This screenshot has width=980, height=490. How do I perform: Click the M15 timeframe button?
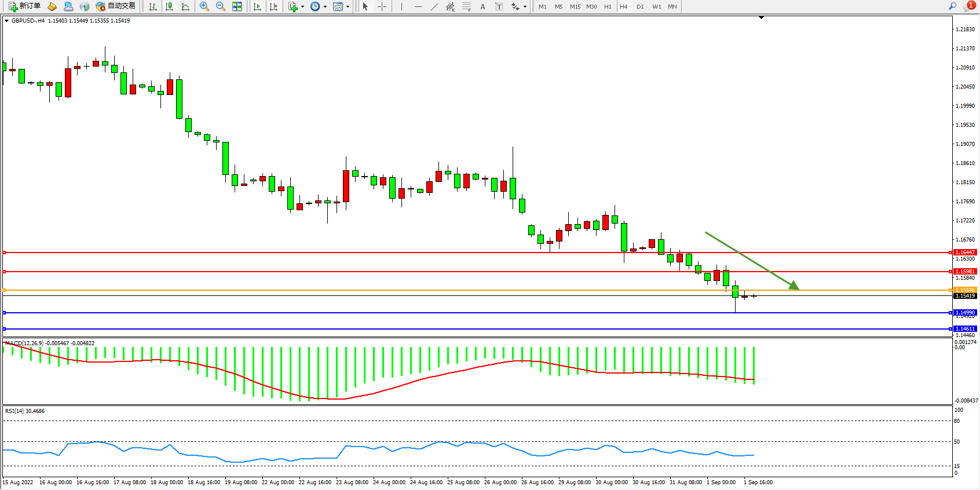click(575, 7)
